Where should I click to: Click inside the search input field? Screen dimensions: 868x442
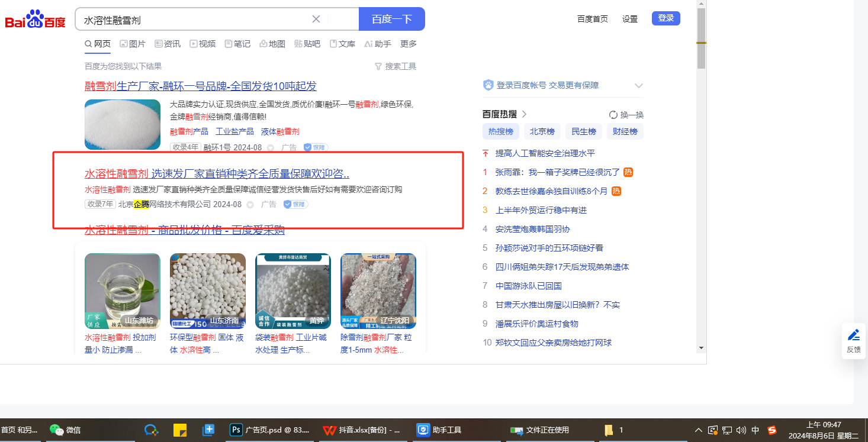pyautogui.click(x=195, y=19)
